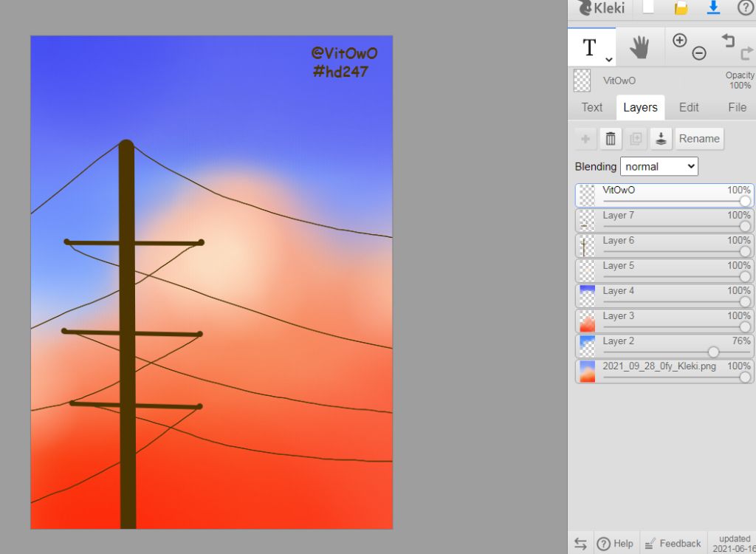Screen dimensions: 756x554
Task: Open the question mark help icon
Action: (746, 7)
